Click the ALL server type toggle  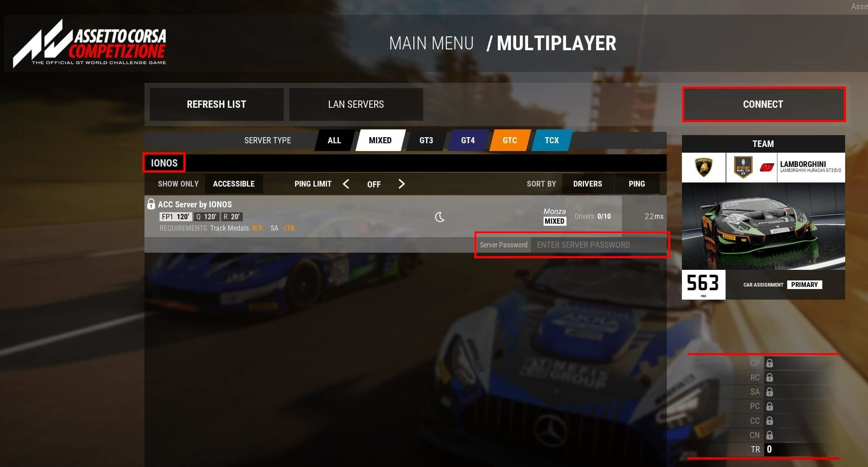pyautogui.click(x=334, y=140)
